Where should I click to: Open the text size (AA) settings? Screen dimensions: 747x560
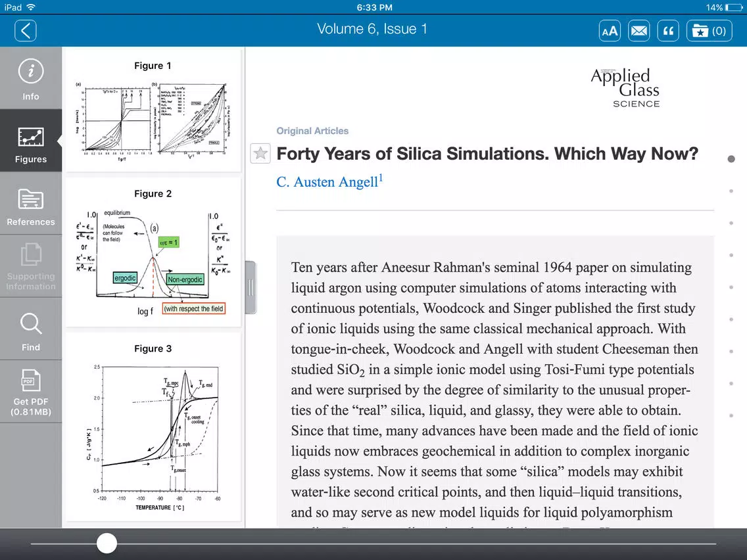(610, 31)
